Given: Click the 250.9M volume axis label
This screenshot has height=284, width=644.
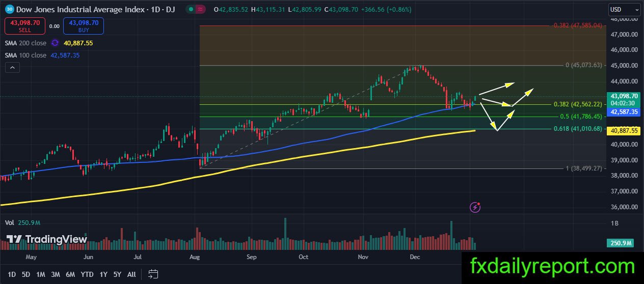Looking at the screenshot, I should pos(621,244).
